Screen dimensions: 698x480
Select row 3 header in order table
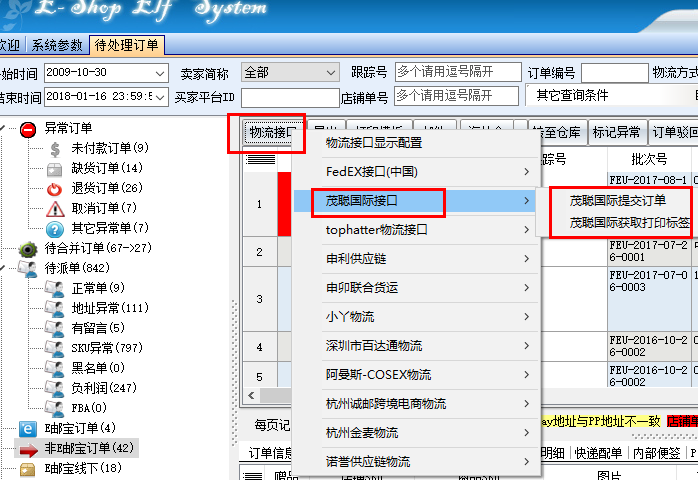pyautogui.click(x=260, y=299)
